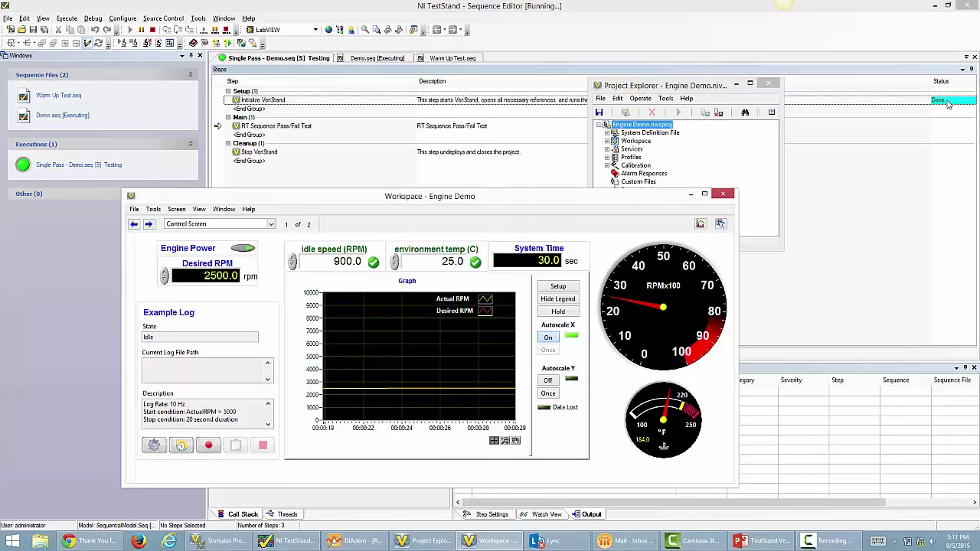Click the refresh clock icon under Example Log
This screenshot has width=980, height=551.
pos(181,445)
